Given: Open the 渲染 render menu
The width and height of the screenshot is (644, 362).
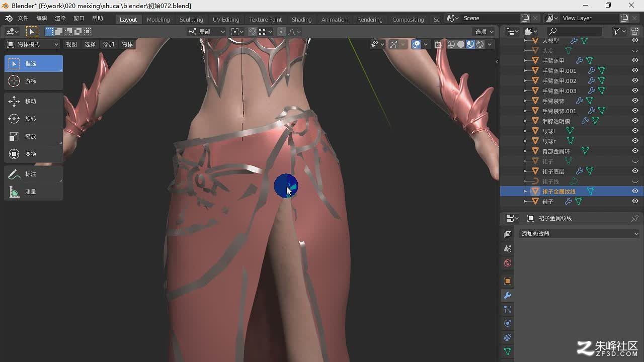Looking at the screenshot, I should (x=60, y=18).
